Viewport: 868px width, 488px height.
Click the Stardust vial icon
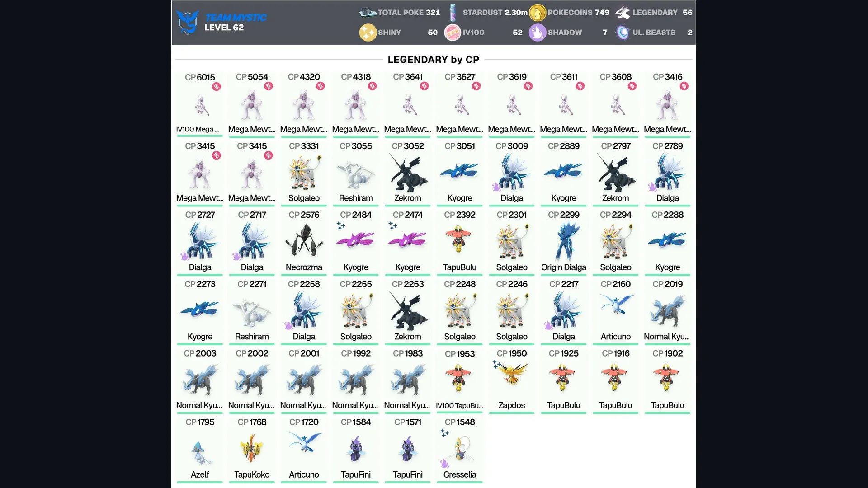point(453,13)
